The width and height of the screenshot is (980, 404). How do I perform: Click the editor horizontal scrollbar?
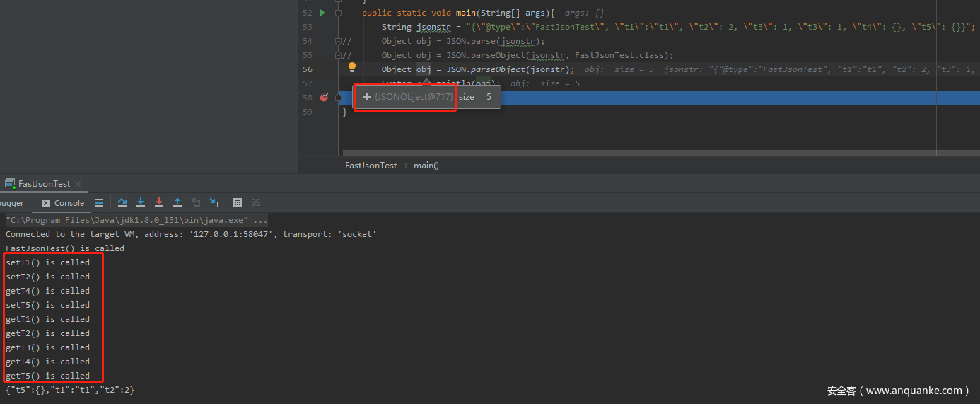(x=636, y=152)
